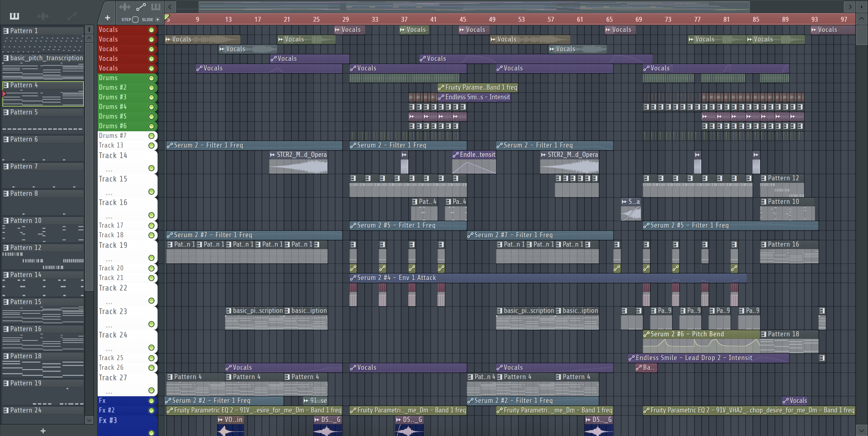This screenshot has height=436, width=868.
Task: Click bar 49 on the timeline ruler
Action: [492, 20]
